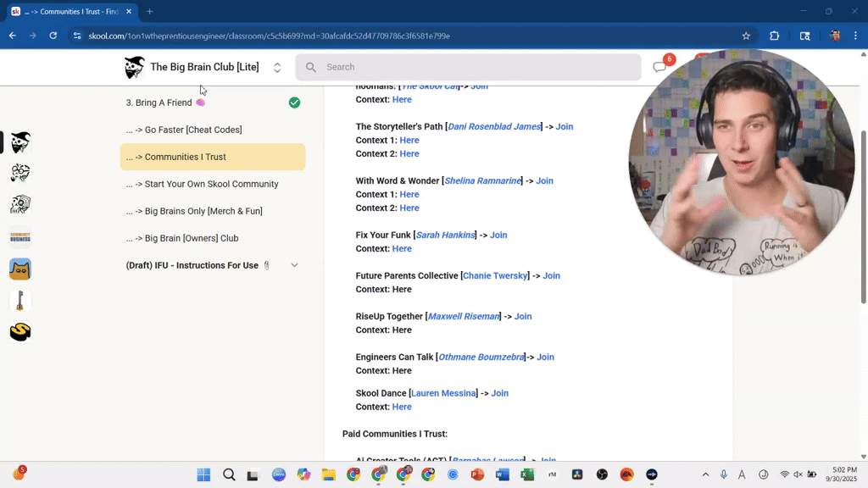Join Engineers Can Talk
Screen dimensions: 868x488
point(545,357)
